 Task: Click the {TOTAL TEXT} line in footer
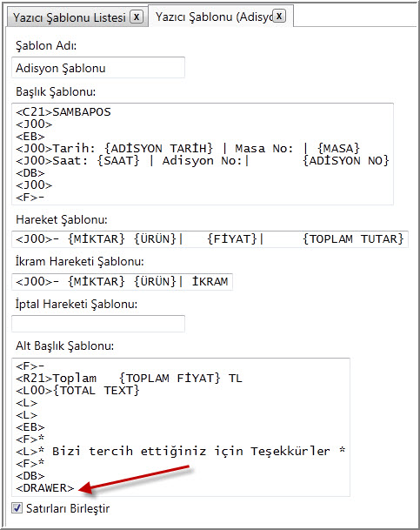77,391
